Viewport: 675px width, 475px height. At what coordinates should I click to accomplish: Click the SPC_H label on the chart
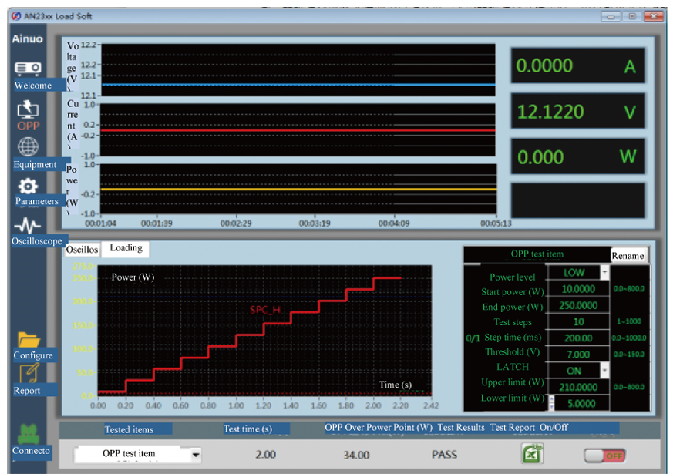[x=265, y=310]
